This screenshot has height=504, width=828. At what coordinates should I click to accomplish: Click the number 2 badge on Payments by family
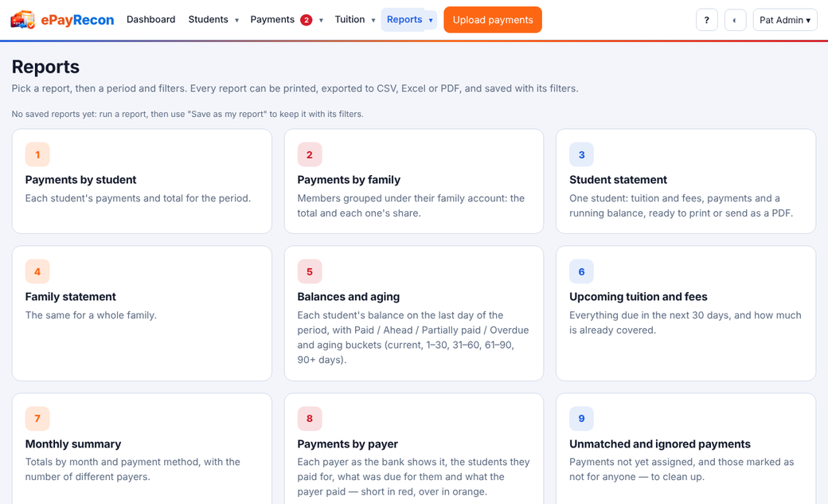point(310,154)
